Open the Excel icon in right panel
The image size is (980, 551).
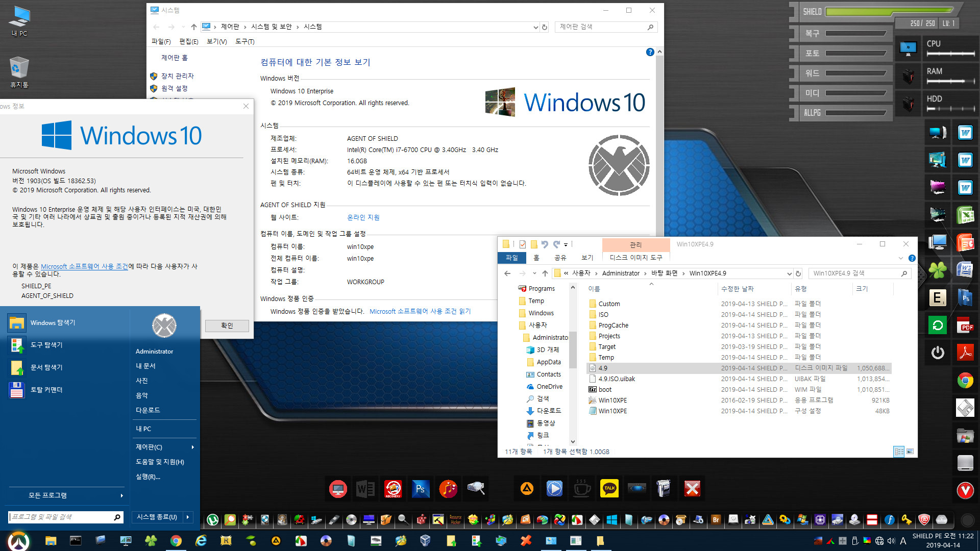coord(965,215)
